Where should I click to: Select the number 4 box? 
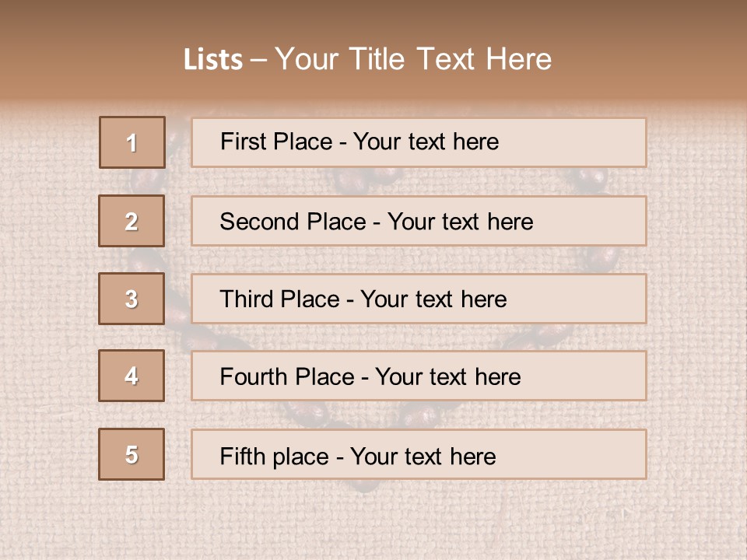(132, 376)
